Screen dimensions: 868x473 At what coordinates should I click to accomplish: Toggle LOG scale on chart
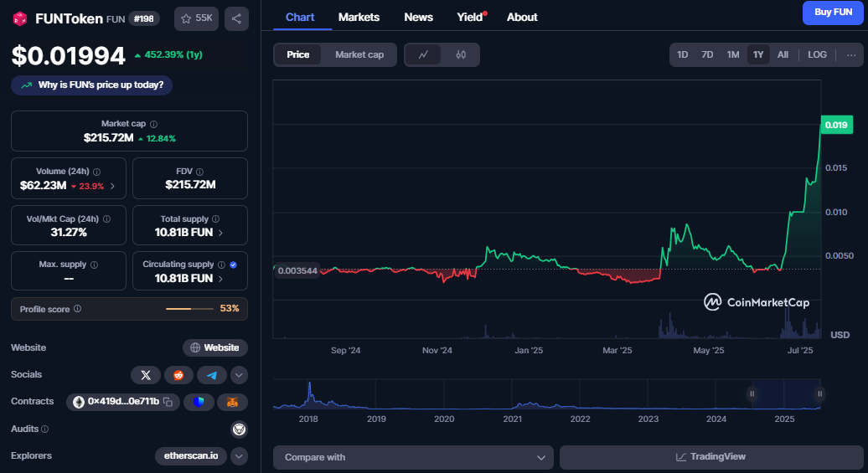[x=817, y=54]
